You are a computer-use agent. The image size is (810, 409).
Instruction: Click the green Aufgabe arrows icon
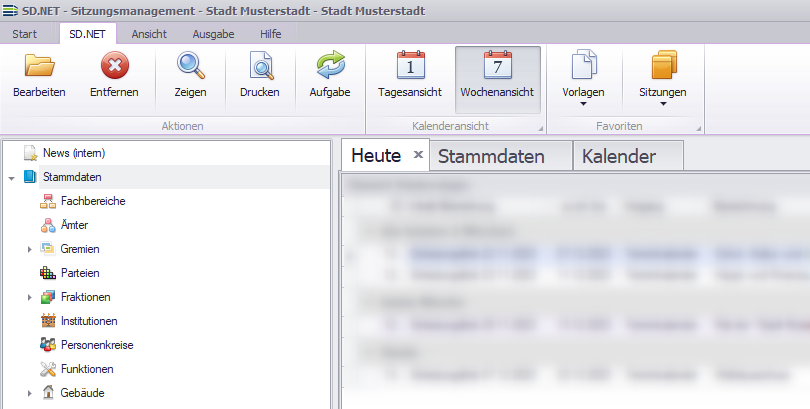click(329, 67)
